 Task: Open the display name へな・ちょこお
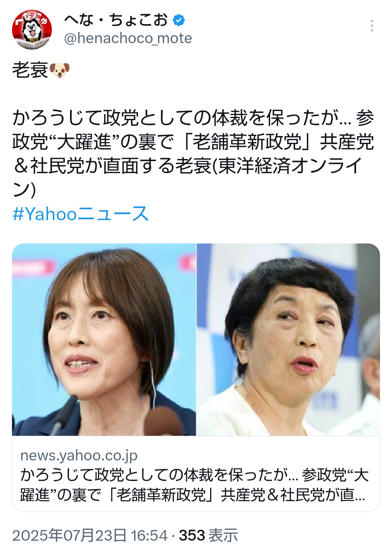point(116,20)
